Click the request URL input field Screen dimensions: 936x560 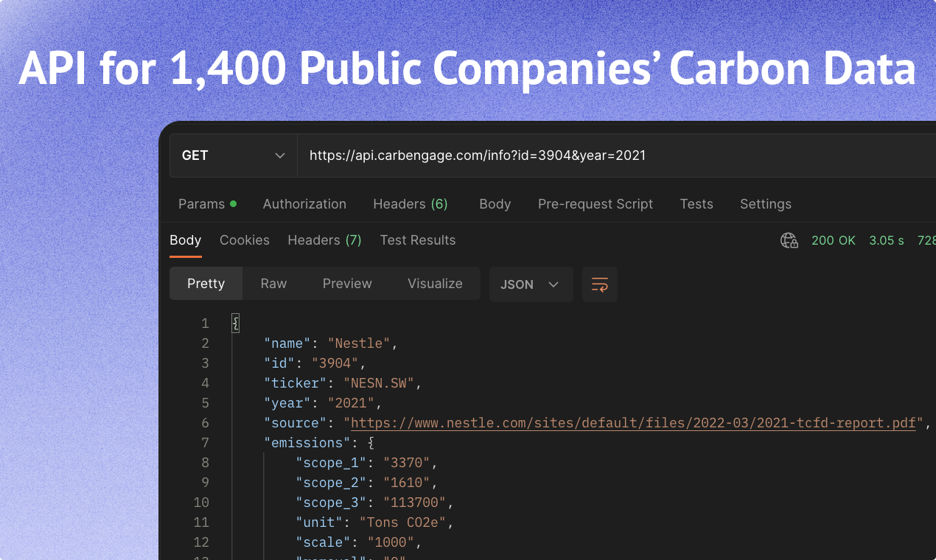click(x=617, y=155)
